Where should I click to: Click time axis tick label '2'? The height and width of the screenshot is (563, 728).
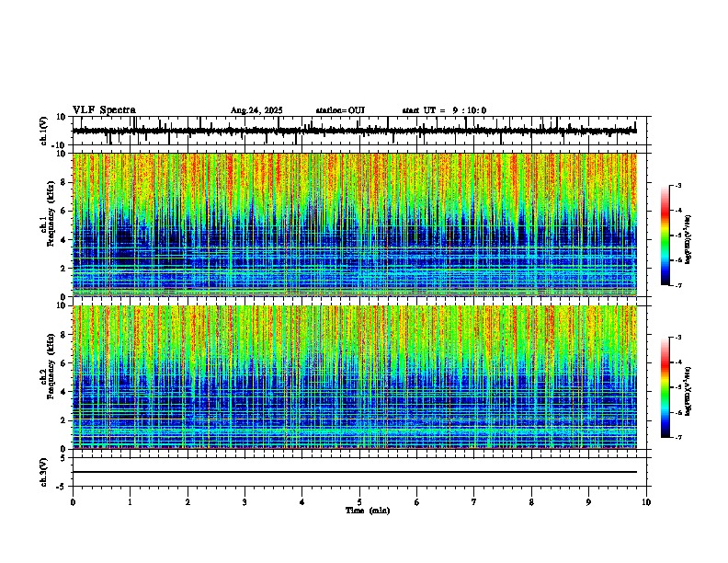(x=188, y=502)
